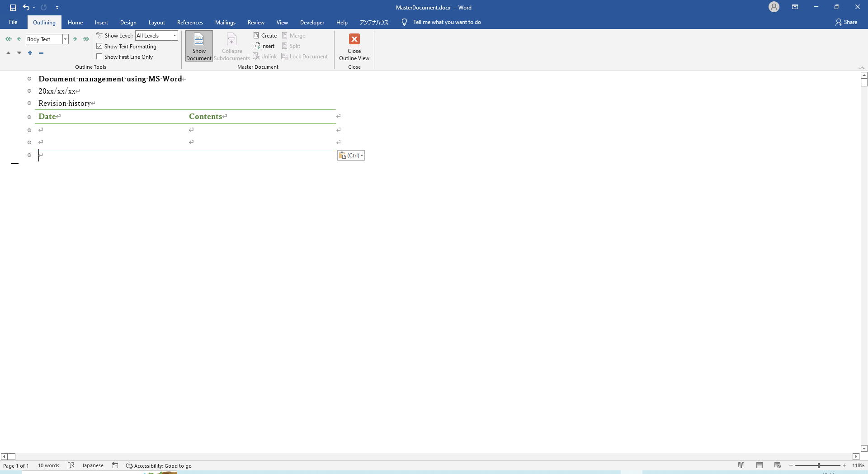Click the Japanese language indicator
Screen dimensions: 868x474
[93, 466]
